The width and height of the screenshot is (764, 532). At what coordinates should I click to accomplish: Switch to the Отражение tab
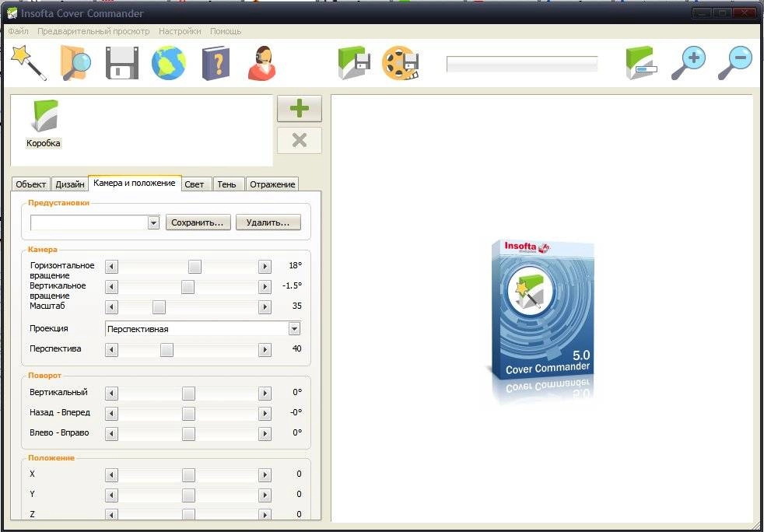pos(272,184)
